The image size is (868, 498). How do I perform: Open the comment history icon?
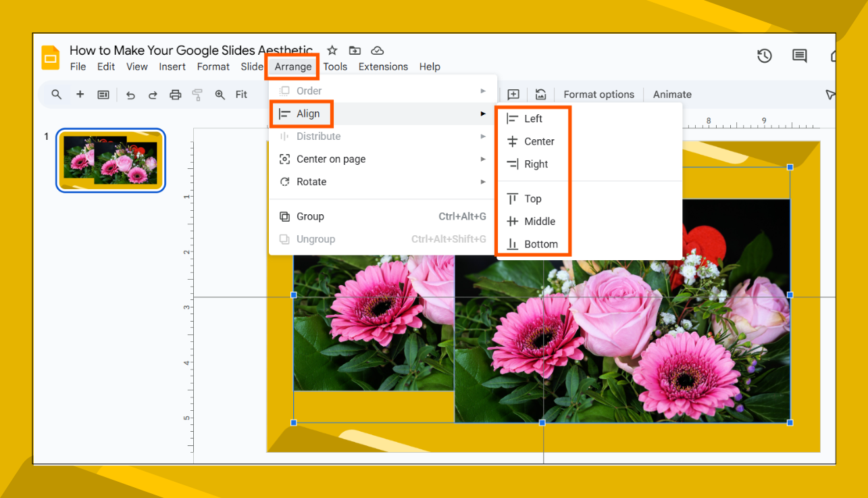(x=799, y=56)
